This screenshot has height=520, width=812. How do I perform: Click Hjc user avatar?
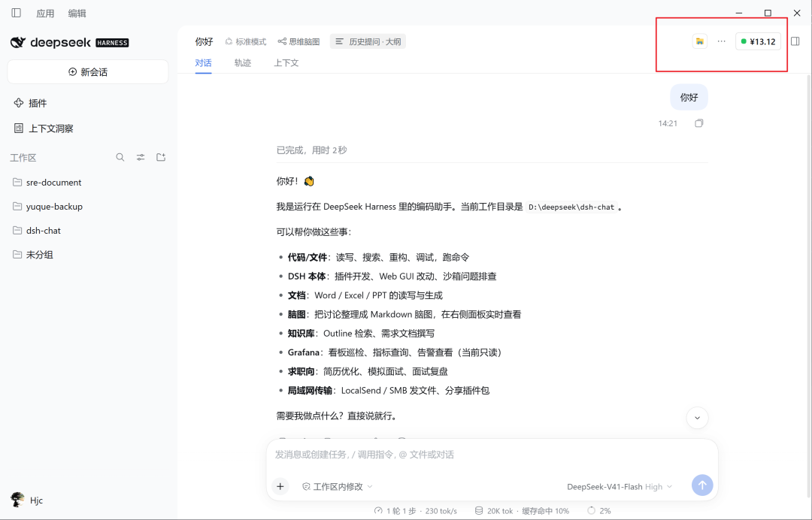click(17, 500)
